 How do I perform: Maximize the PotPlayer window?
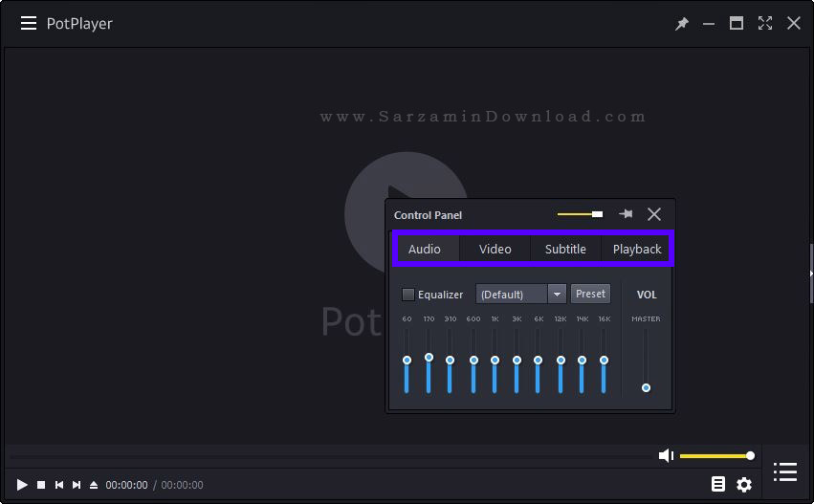(x=737, y=23)
